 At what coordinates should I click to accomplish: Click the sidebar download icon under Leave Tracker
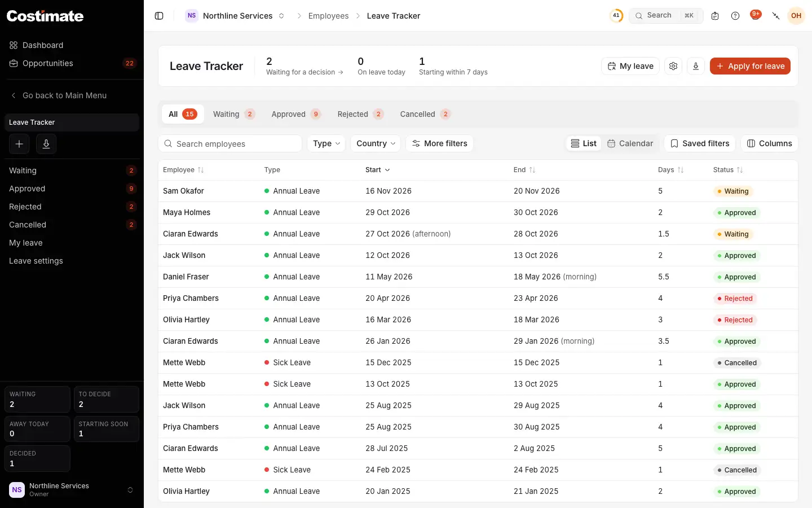click(46, 144)
